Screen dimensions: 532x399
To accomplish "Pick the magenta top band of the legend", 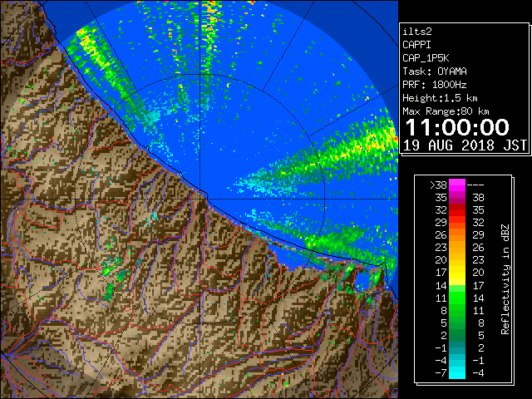I will tap(457, 185).
